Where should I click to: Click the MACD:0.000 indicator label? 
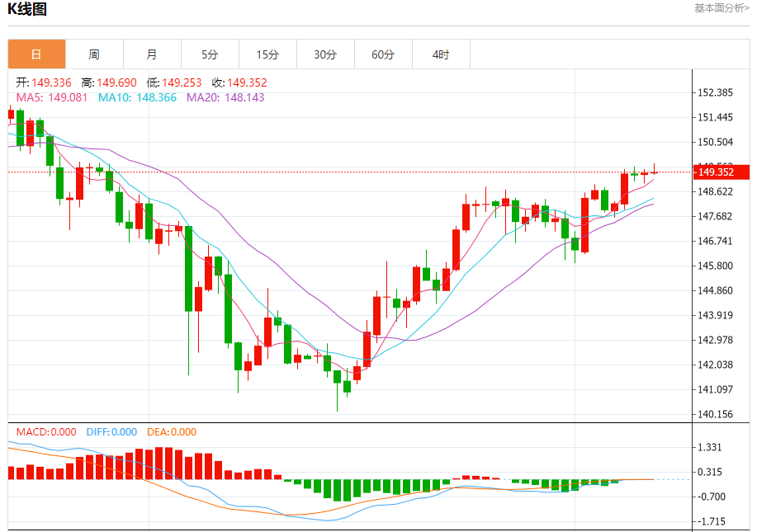46,432
